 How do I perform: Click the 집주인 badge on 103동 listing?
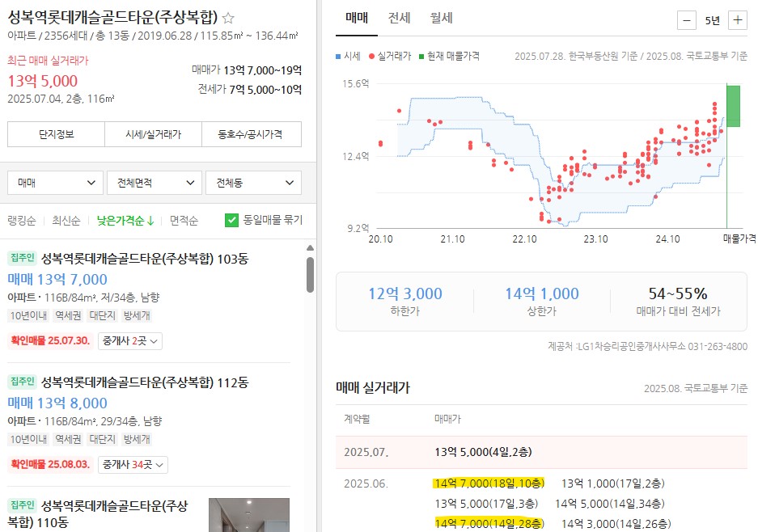(x=22, y=258)
